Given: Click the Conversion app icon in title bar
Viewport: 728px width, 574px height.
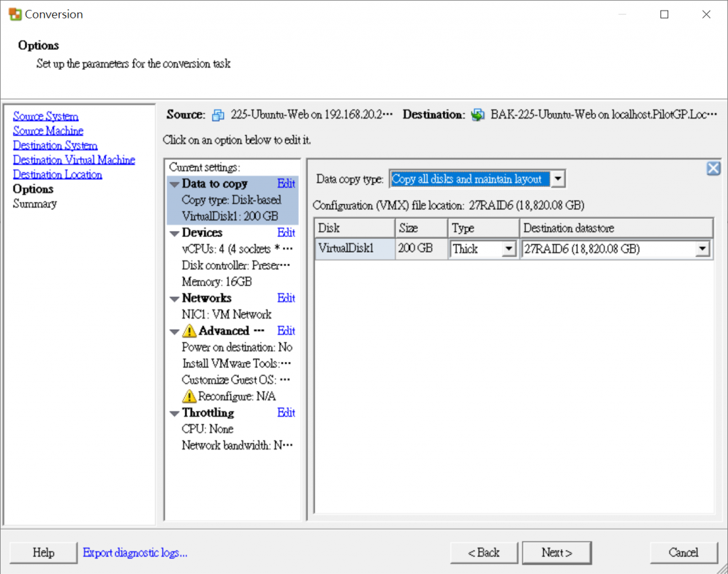Looking at the screenshot, I should point(15,14).
